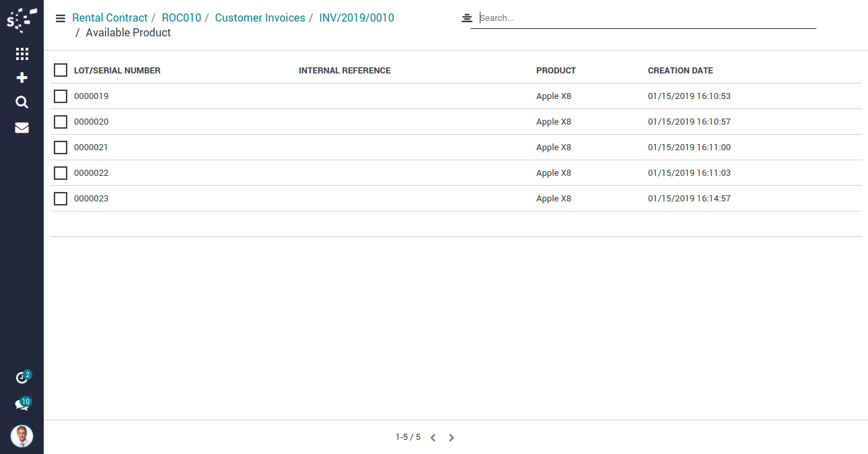
Task: Open the apps grid menu icon
Action: click(x=22, y=54)
